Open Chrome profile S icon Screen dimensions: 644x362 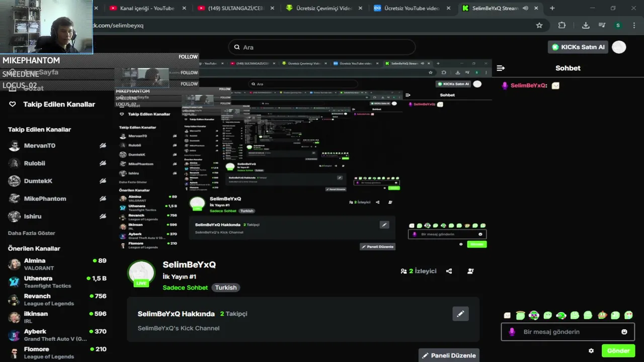[x=618, y=25]
